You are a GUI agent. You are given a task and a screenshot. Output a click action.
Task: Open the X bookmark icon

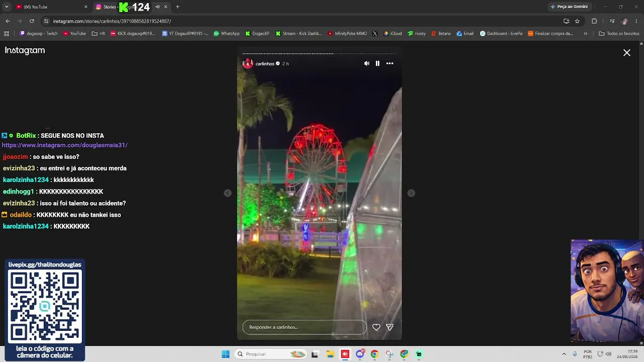tap(375, 34)
